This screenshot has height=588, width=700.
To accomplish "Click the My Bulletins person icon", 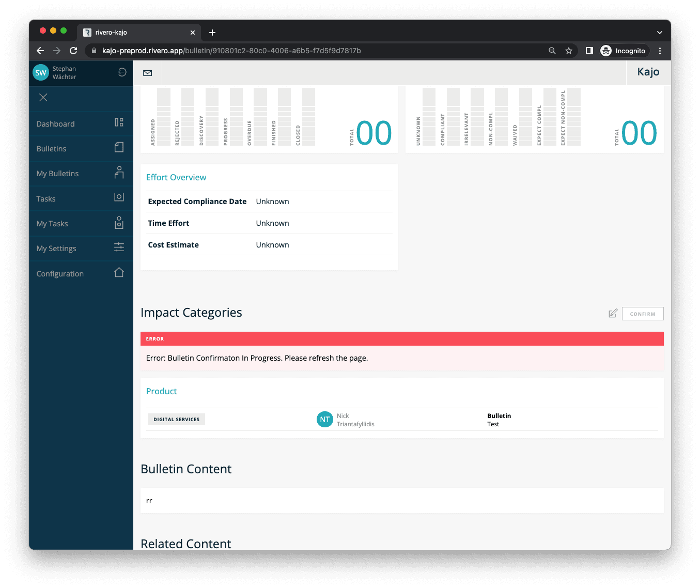I will (119, 172).
